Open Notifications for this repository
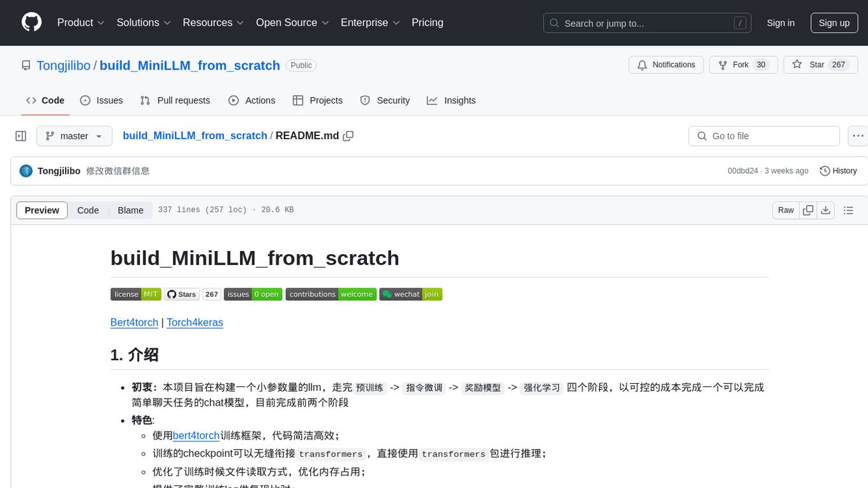Image resolution: width=868 pixels, height=488 pixels. [x=666, y=65]
